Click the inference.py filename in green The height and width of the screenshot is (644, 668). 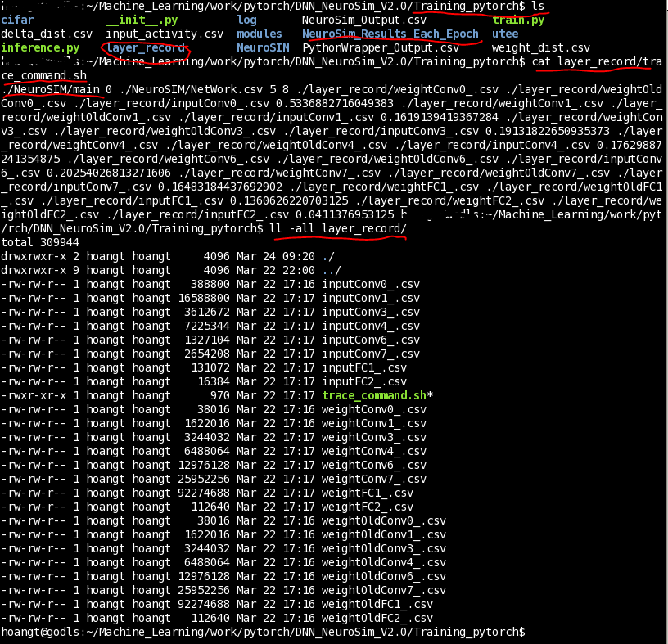(x=38, y=47)
